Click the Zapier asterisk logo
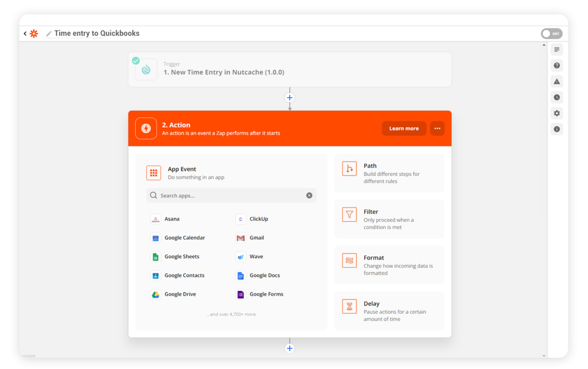This screenshot has width=588, height=369. click(33, 33)
